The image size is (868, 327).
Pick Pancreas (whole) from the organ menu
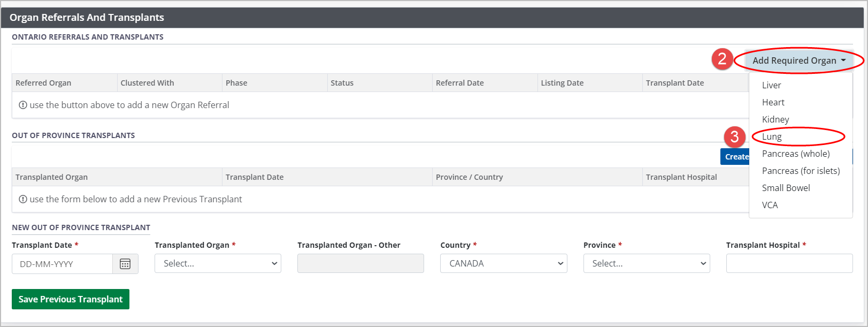coord(796,154)
